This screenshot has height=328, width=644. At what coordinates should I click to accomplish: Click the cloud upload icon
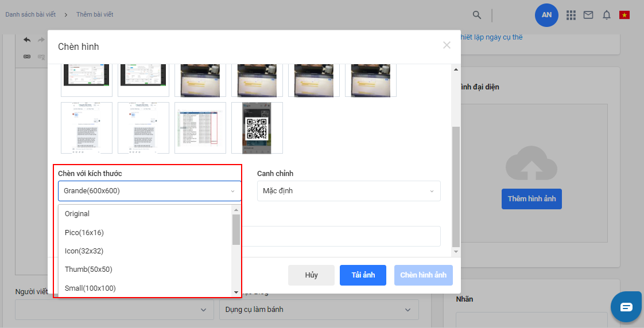[531, 163]
